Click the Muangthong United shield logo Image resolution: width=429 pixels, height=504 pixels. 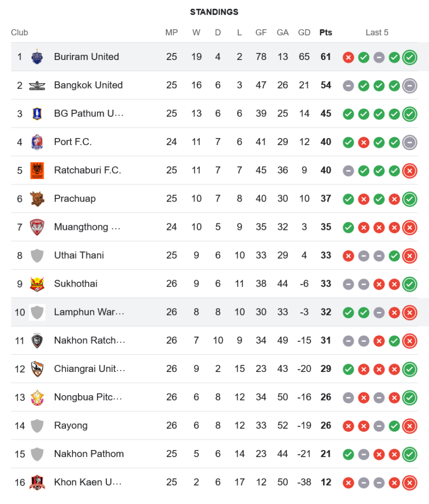click(37, 227)
